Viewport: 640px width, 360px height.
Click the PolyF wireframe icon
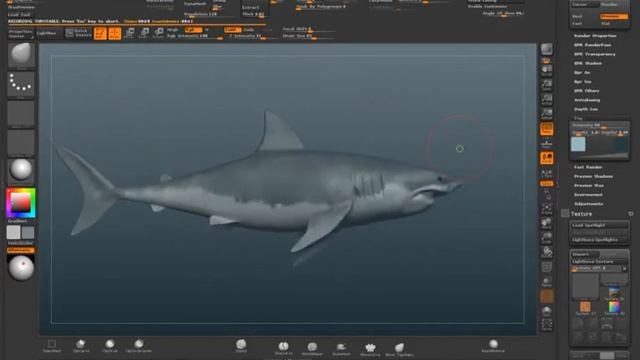(547, 267)
